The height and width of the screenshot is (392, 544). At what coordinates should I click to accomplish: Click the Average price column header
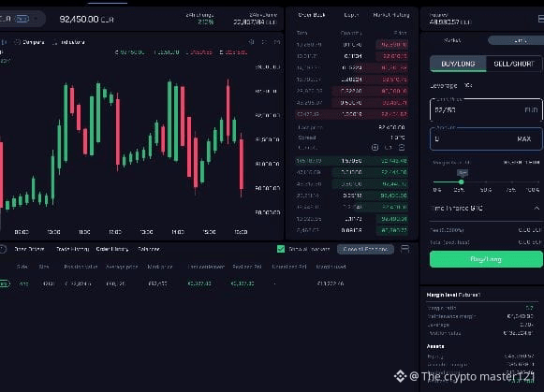[122, 267]
